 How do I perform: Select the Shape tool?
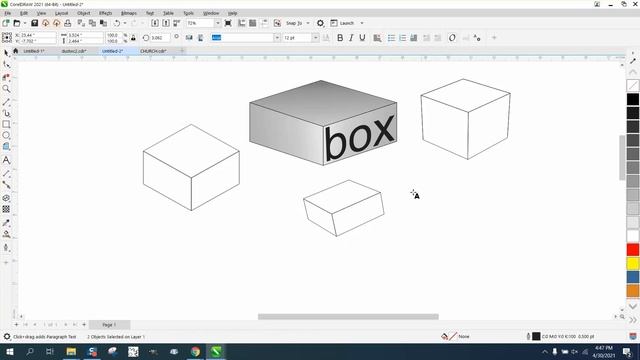coord(6,64)
